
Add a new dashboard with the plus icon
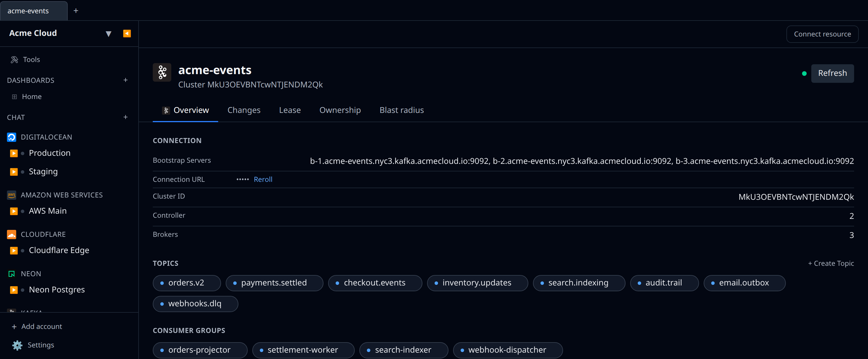pyautogui.click(x=125, y=80)
